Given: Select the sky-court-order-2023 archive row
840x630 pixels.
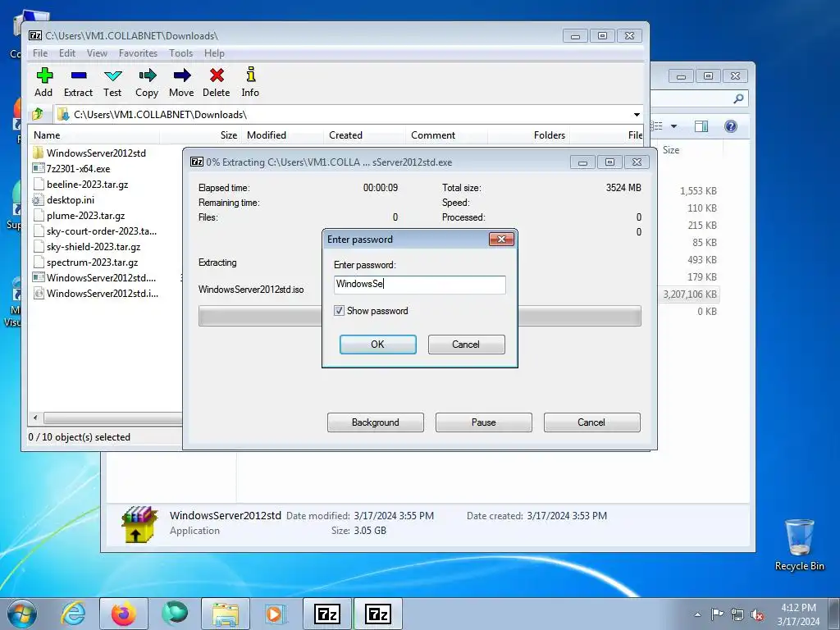Looking at the screenshot, I should 101,231.
